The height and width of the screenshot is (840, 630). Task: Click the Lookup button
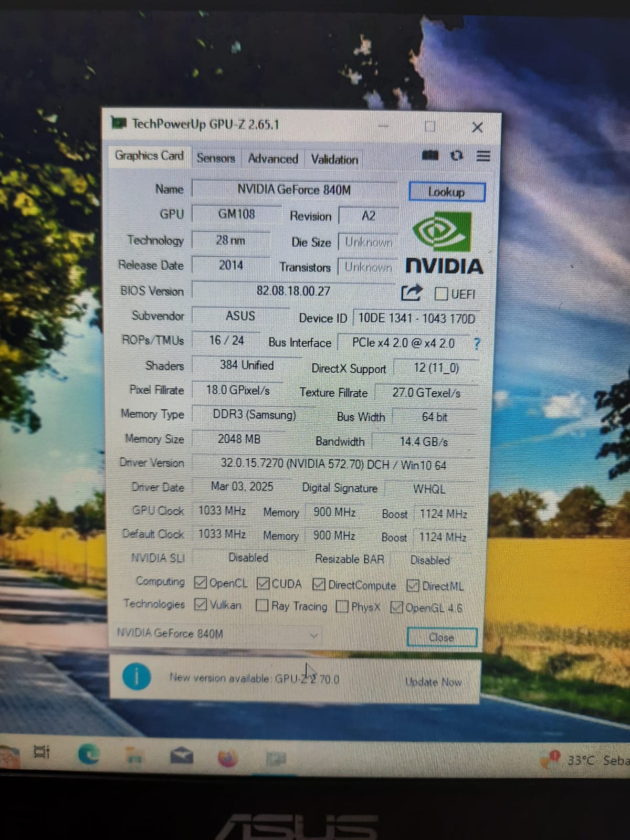click(446, 192)
